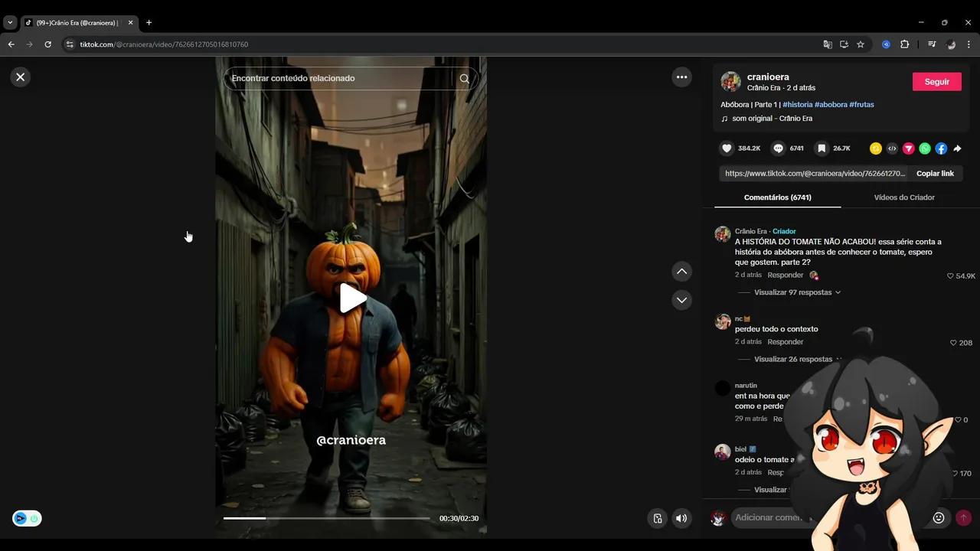This screenshot has height=551, width=980.
Task: Open the #abobora hashtag
Action: pos(831,104)
